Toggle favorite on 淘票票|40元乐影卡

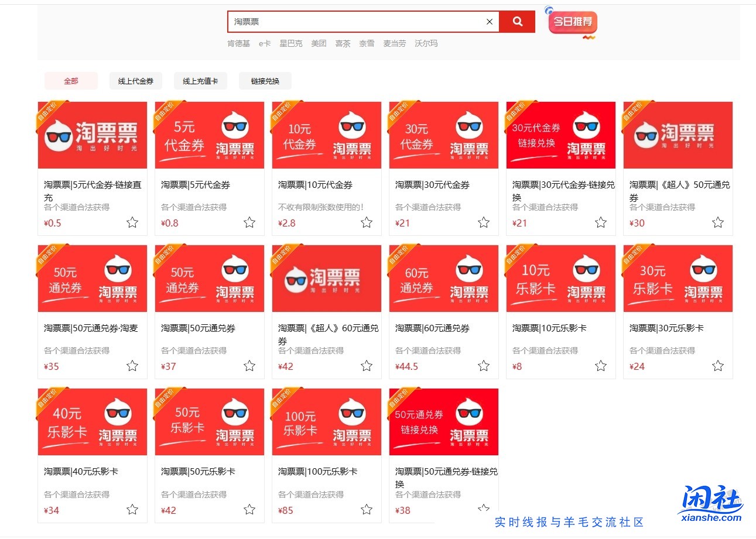[x=132, y=510]
